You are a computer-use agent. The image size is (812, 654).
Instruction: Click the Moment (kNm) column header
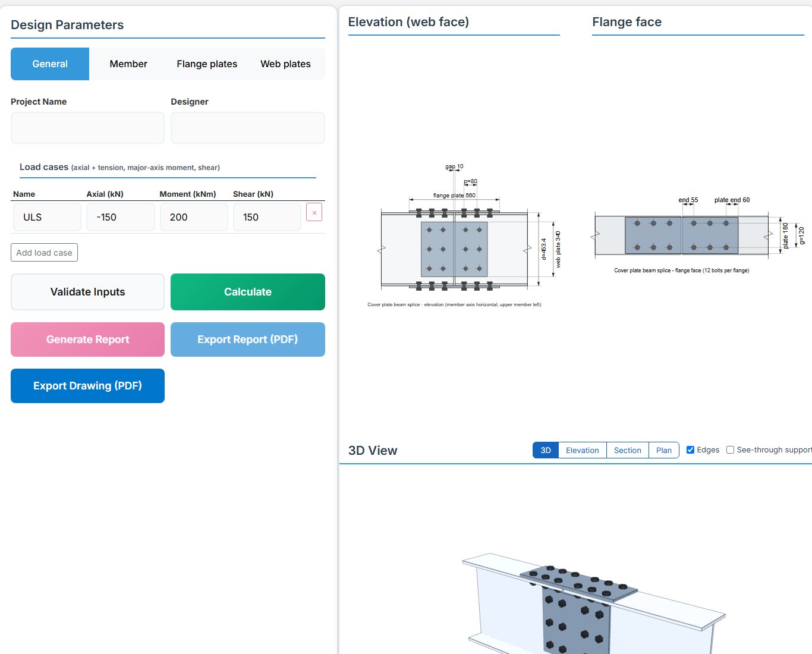point(188,194)
